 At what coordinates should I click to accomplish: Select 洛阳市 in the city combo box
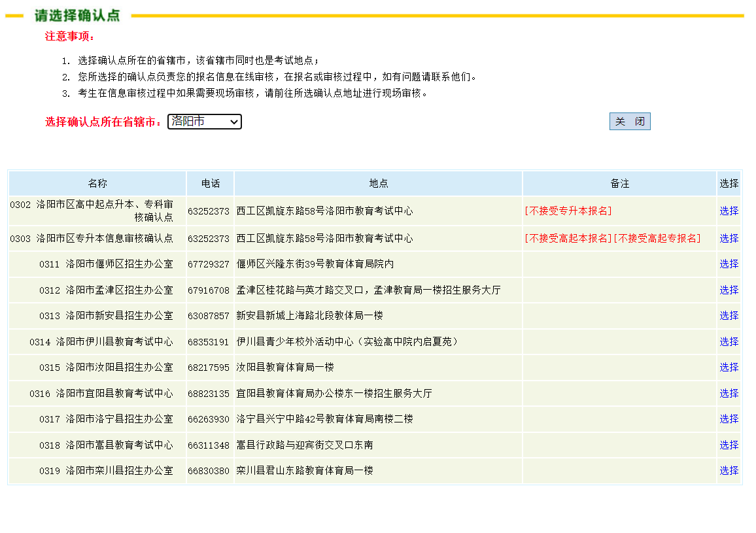(x=205, y=122)
